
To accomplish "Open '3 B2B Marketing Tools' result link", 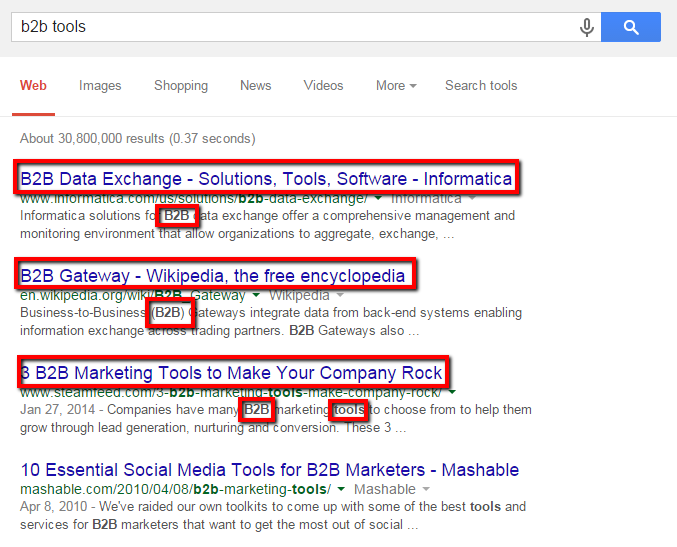I will coord(232,373).
